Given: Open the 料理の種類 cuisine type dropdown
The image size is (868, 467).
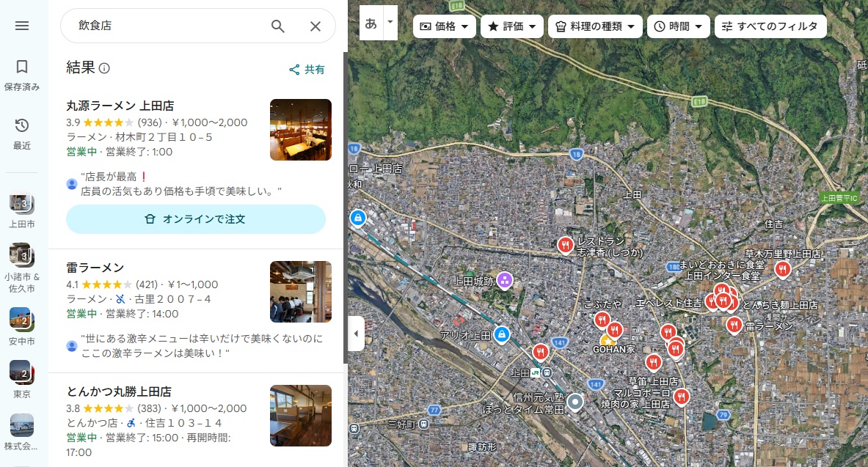Looking at the screenshot, I should [597, 26].
